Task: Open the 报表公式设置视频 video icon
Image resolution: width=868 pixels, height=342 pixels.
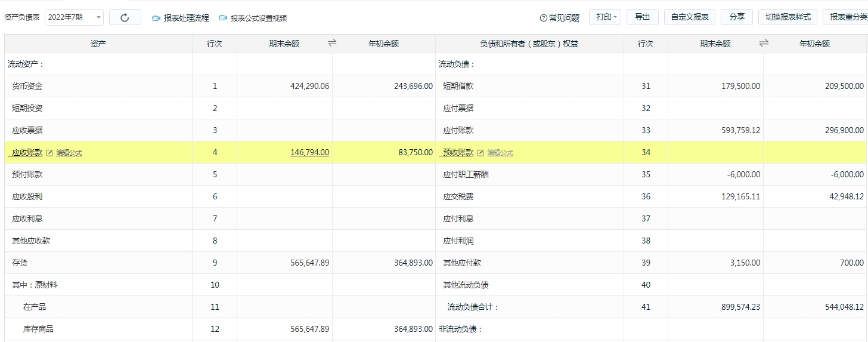Action: pyautogui.click(x=223, y=18)
